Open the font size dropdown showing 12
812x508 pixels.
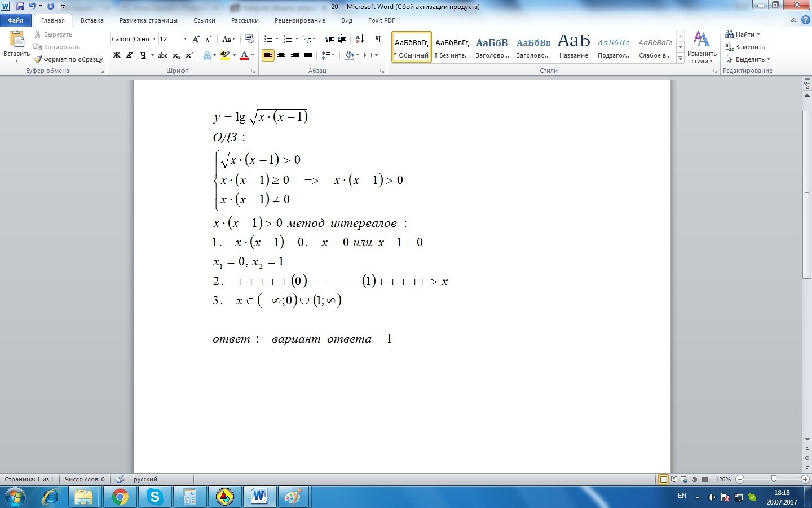pyautogui.click(x=185, y=39)
